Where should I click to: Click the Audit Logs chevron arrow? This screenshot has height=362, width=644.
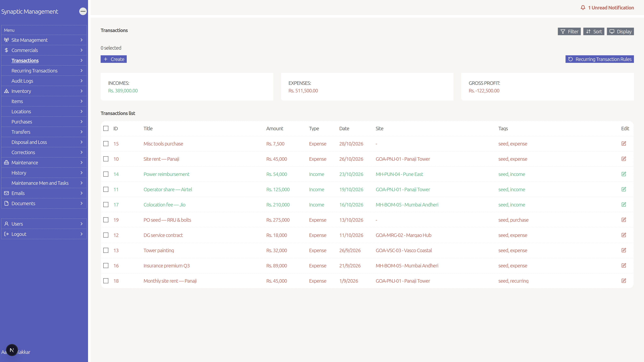pos(81,81)
